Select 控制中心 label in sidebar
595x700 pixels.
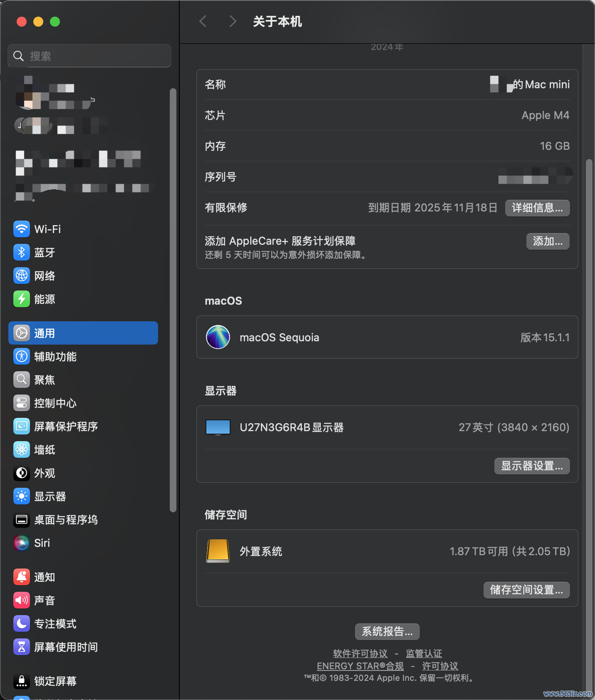click(55, 403)
